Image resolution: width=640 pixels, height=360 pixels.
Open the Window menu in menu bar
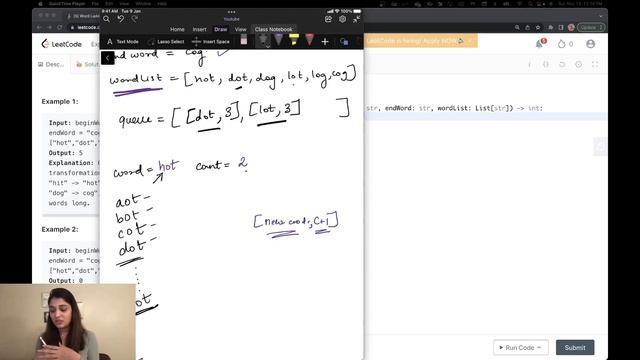pyautogui.click(x=143, y=3)
